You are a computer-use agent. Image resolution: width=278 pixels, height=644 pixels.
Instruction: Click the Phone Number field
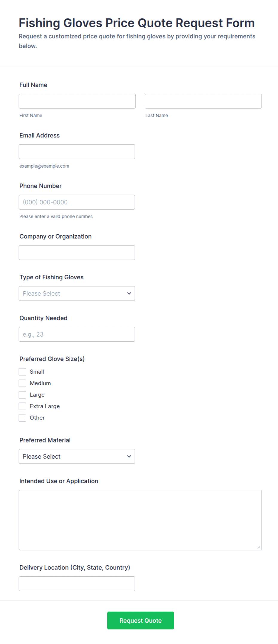(x=77, y=202)
